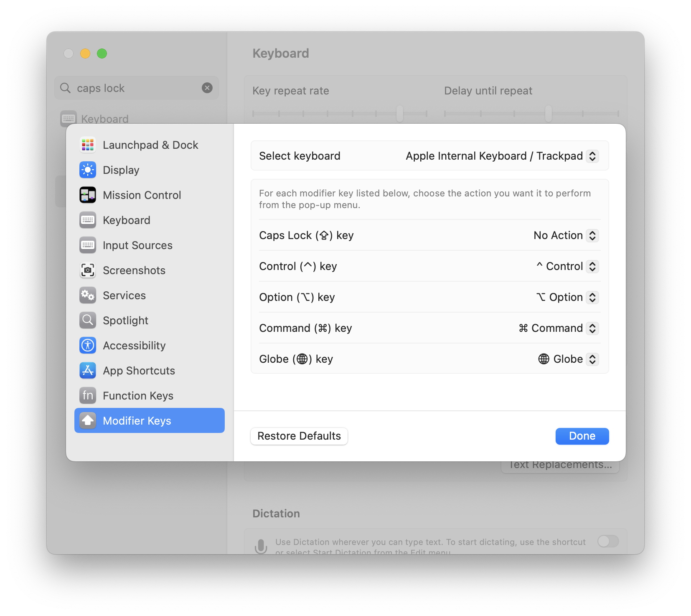
Task: Click the Command key row label
Action: pos(305,328)
